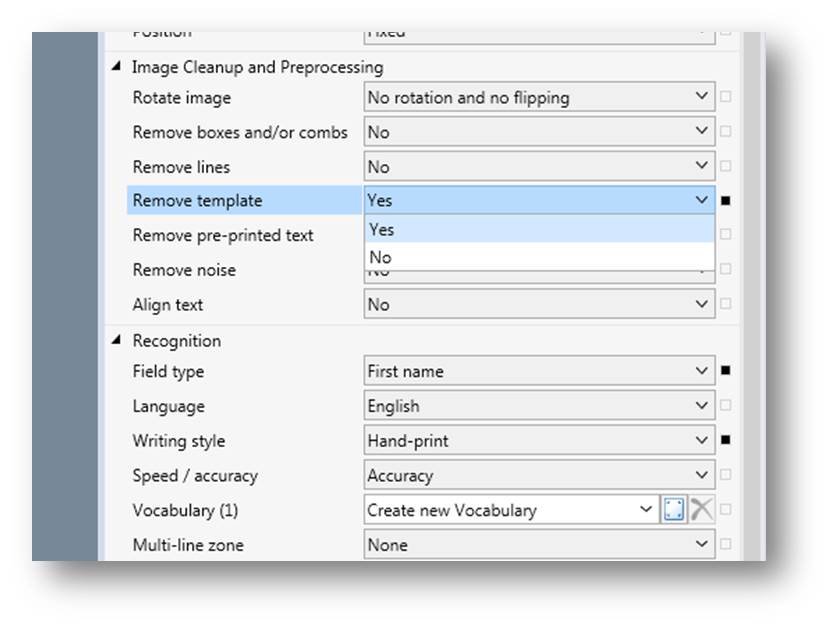831x626 pixels.
Task: Open the Field type dropdown
Action: 539,371
